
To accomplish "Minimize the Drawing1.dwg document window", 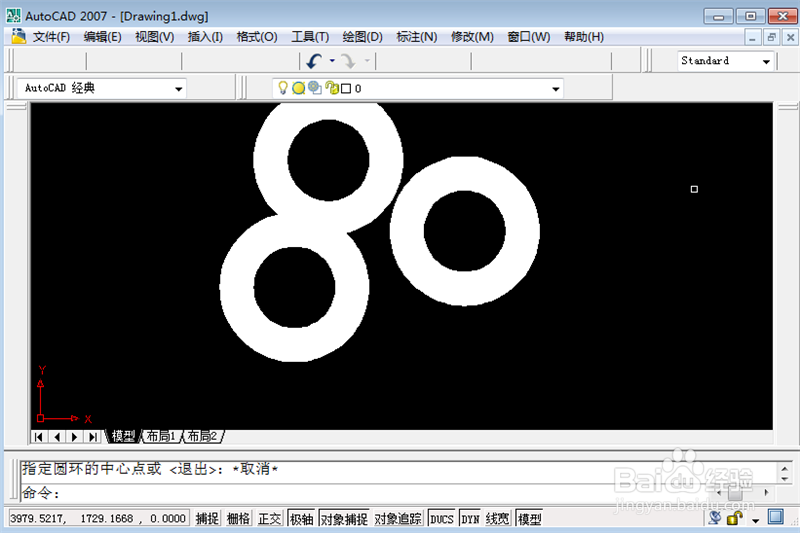I will click(752, 38).
